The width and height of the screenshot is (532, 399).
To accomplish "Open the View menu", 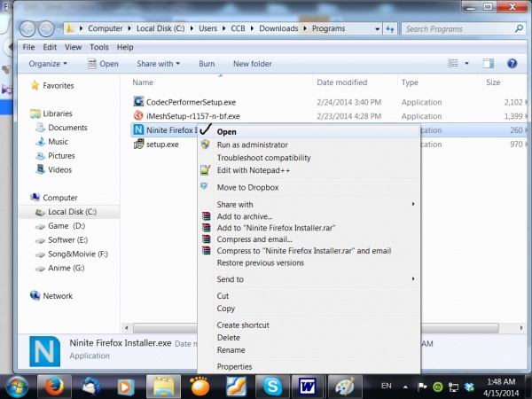I will [73, 47].
